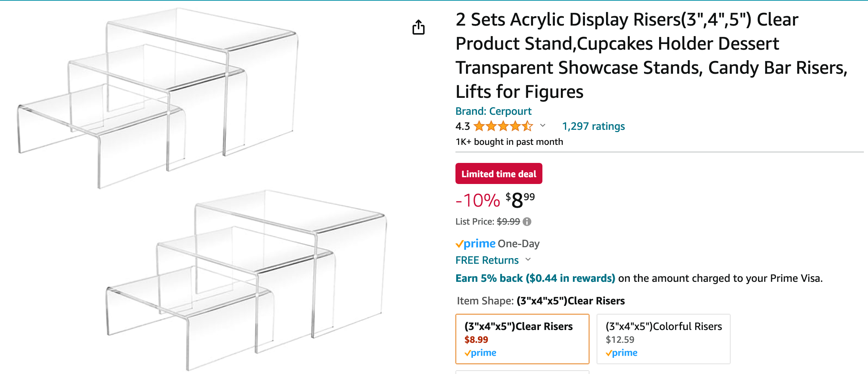The width and height of the screenshot is (868, 374).
Task: Click the prime badge under Clear Risers $8.99
Action: tap(480, 353)
